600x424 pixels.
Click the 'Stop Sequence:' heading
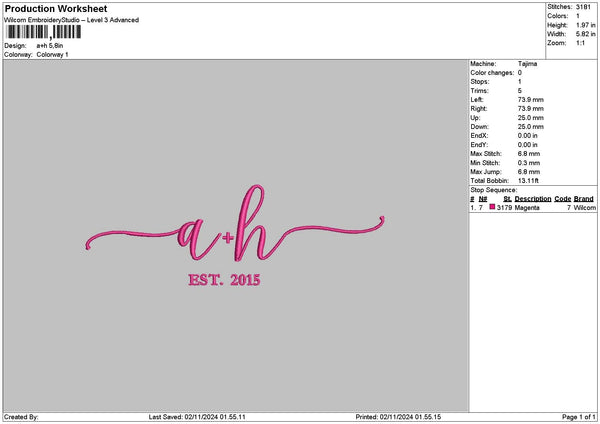(494, 190)
